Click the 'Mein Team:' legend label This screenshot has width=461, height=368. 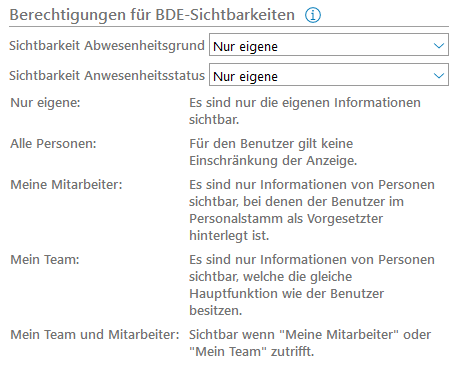click(x=45, y=260)
